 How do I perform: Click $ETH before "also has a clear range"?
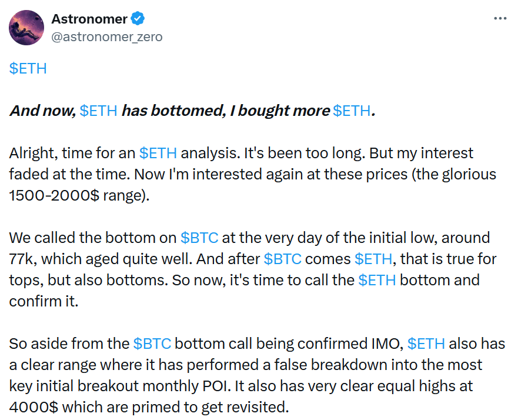(x=426, y=344)
